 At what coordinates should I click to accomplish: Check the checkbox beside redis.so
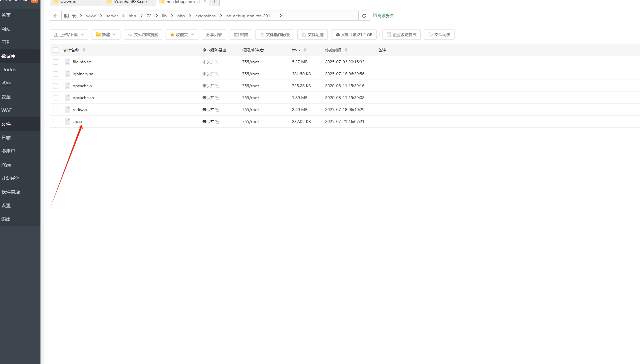coord(55,110)
